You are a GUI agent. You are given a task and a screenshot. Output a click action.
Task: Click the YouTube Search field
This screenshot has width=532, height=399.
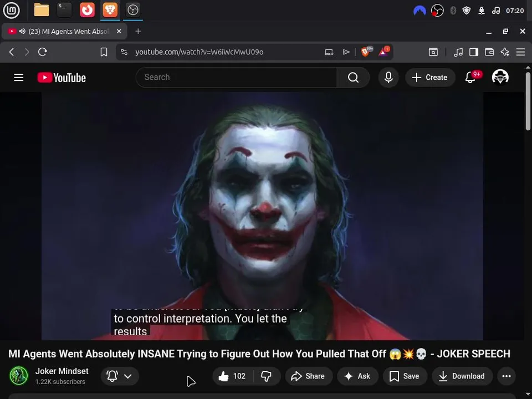[236, 78]
